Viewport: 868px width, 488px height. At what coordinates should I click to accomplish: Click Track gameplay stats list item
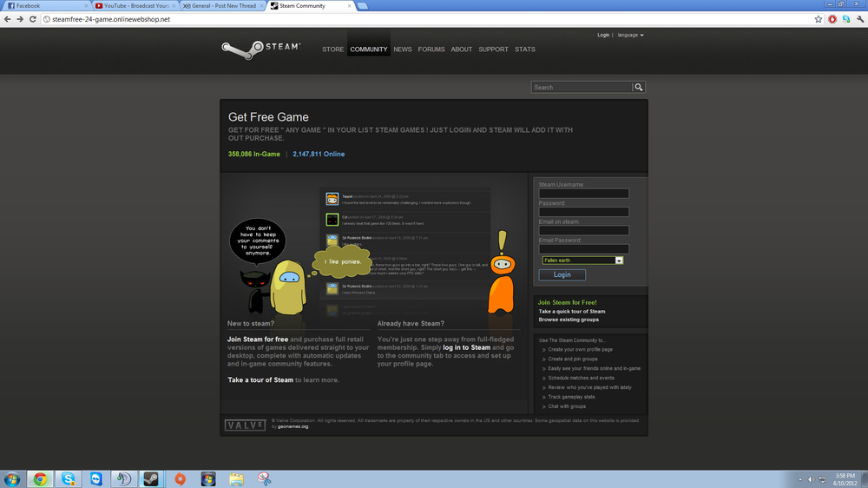tap(571, 397)
